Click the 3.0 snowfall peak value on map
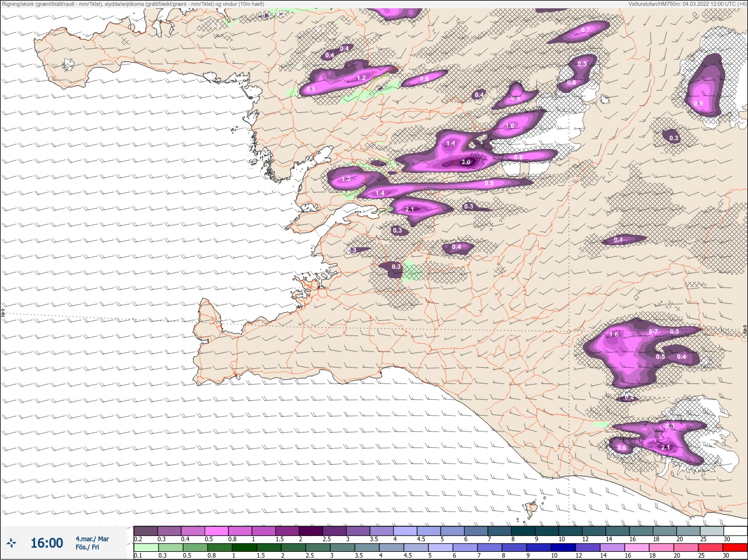The width and height of the screenshot is (748, 560). coord(466,163)
